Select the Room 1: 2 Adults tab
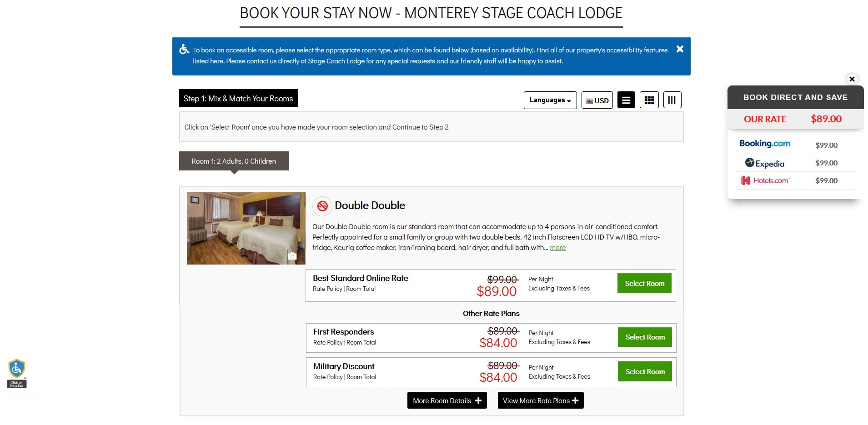Image resolution: width=868 pixels, height=425 pixels. (x=234, y=161)
